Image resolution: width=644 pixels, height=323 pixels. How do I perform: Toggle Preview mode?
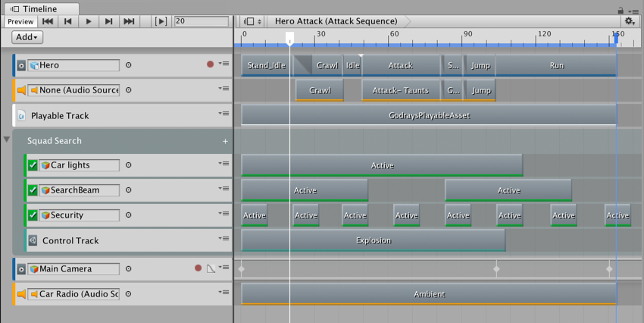(20, 22)
